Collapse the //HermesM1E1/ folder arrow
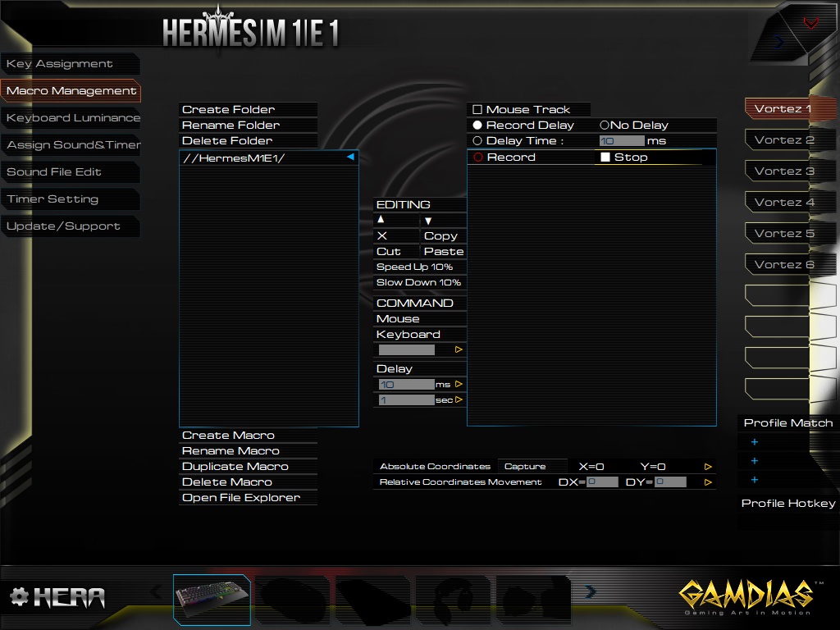This screenshot has width=840, height=630. click(350, 157)
